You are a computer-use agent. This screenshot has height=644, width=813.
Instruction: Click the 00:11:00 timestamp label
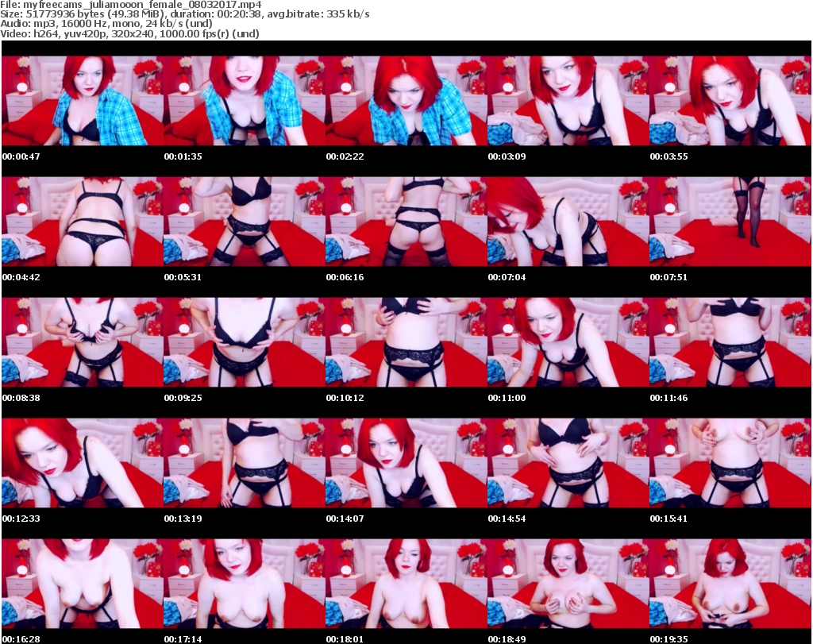[x=507, y=398]
